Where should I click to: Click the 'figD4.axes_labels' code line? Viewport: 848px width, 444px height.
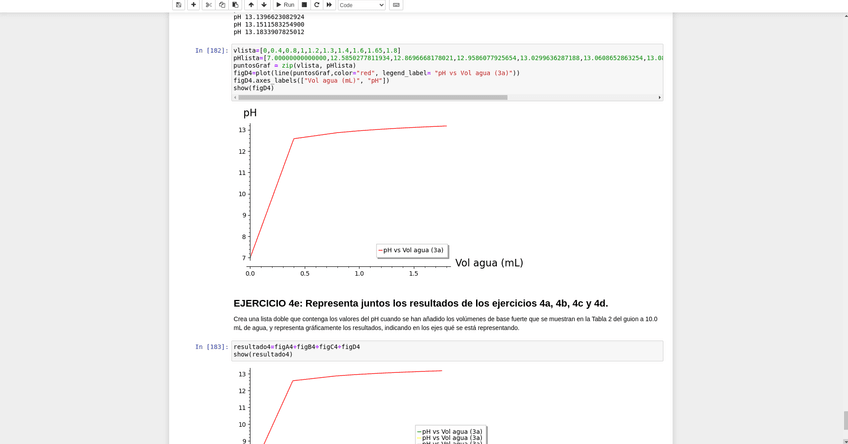coord(312,81)
